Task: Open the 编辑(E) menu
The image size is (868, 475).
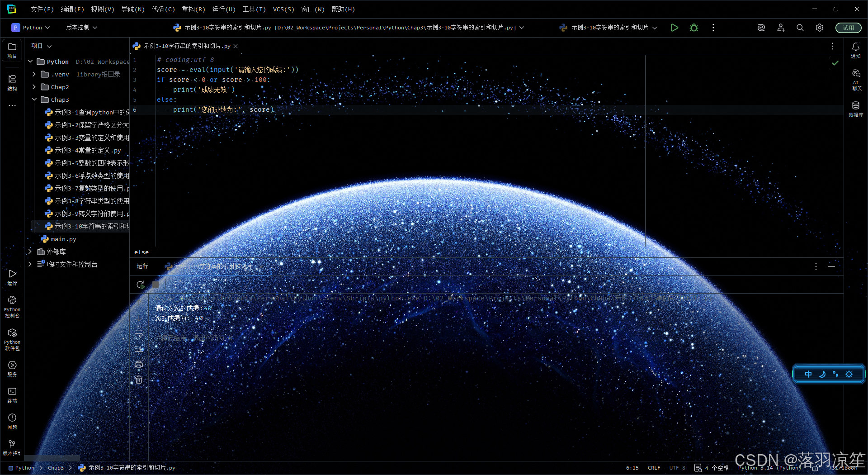Action: pos(72,9)
